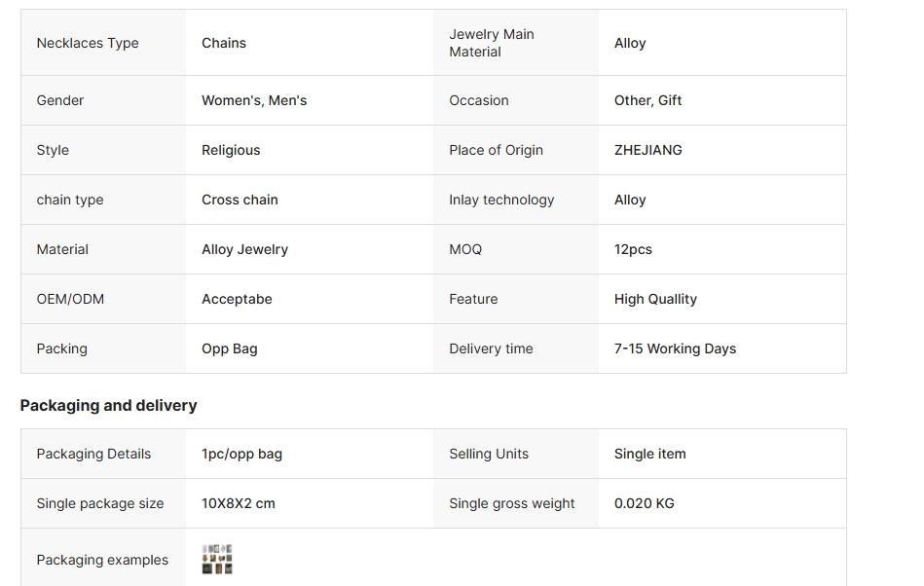Select the 0.020 KG gross weight value
Image resolution: width=924 pixels, height=586 pixels.
point(645,503)
